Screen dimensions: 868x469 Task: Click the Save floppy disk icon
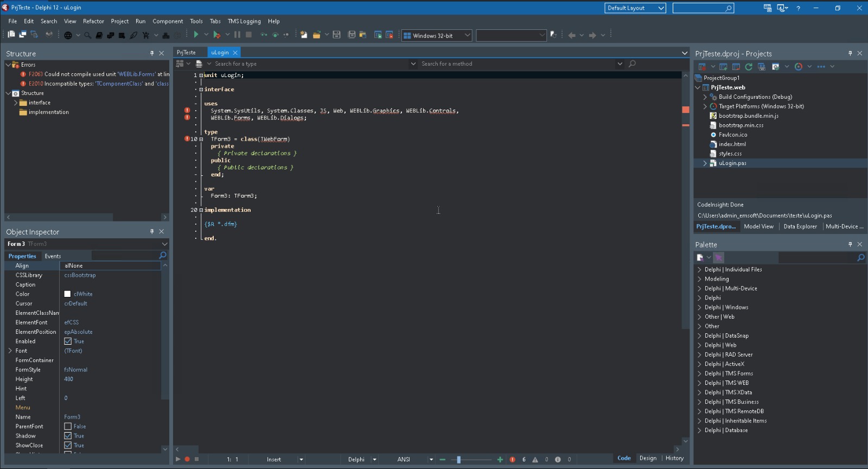(x=336, y=35)
